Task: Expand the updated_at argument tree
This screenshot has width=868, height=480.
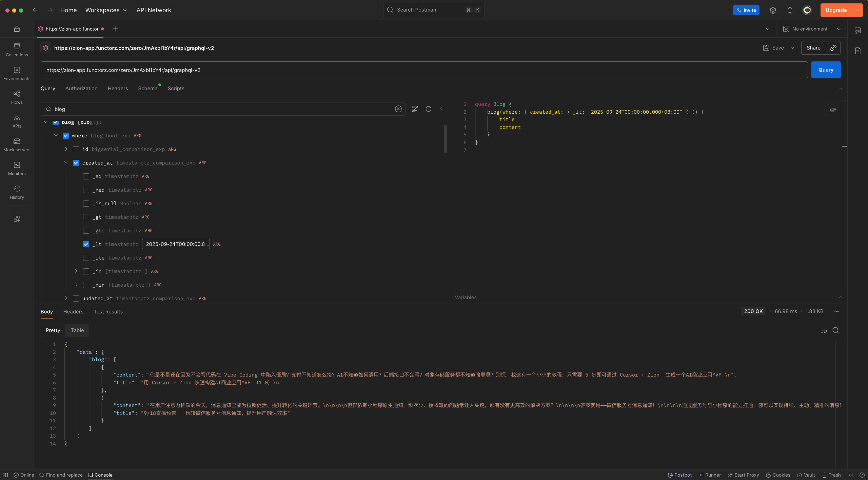Action: click(x=66, y=299)
